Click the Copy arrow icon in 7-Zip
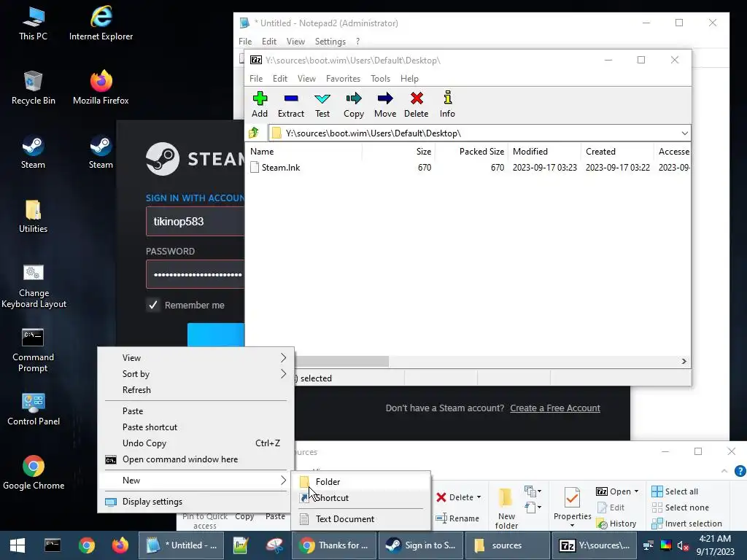This screenshot has width=747, height=560. click(x=354, y=104)
